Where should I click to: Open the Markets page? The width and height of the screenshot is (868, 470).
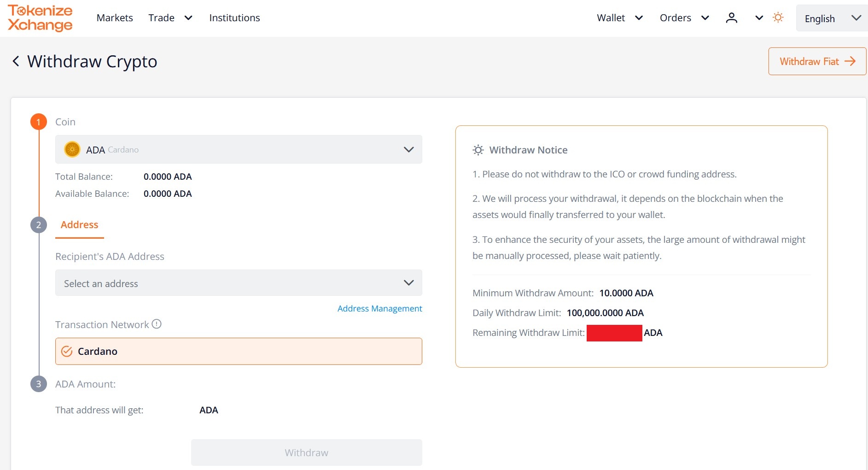click(x=115, y=18)
